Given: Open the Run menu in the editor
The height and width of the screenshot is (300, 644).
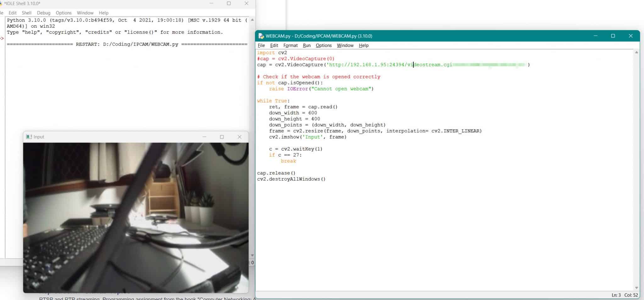Looking at the screenshot, I should [x=307, y=45].
